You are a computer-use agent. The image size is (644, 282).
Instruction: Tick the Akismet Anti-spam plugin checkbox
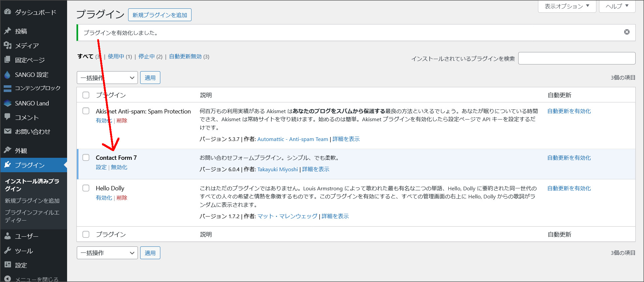[x=86, y=111]
